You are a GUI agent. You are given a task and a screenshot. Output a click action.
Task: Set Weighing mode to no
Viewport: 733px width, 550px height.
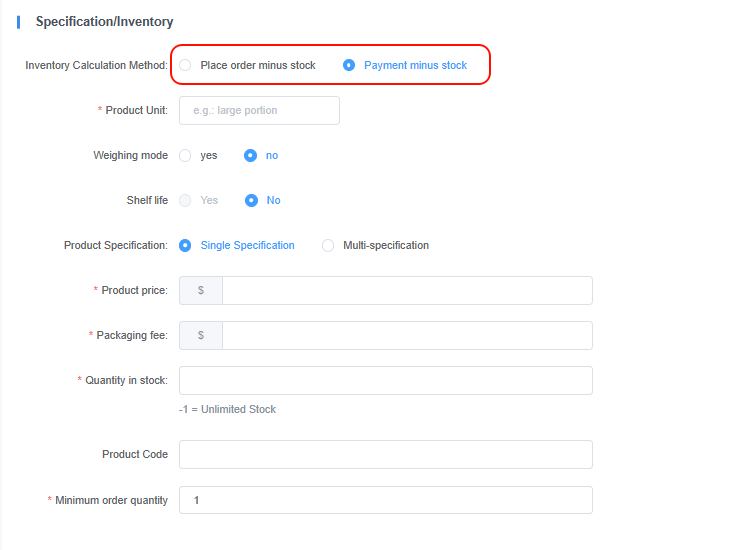click(251, 155)
